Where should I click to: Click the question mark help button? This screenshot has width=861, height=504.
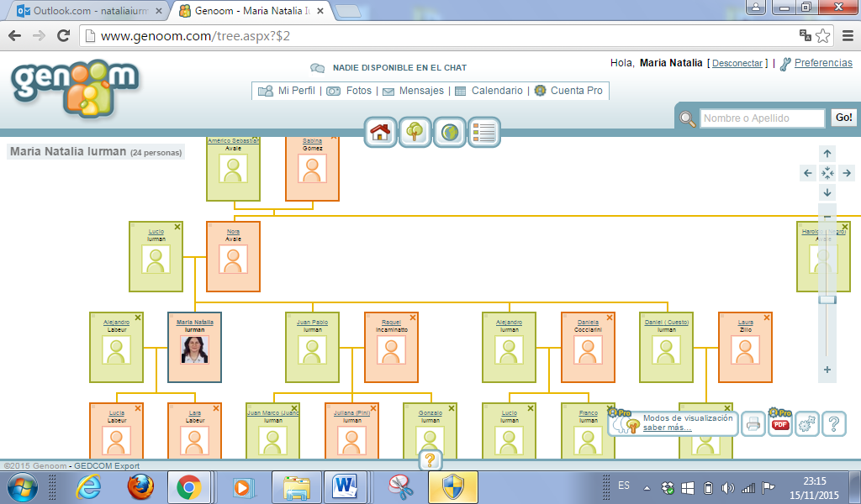pyautogui.click(x=833, y=424)
